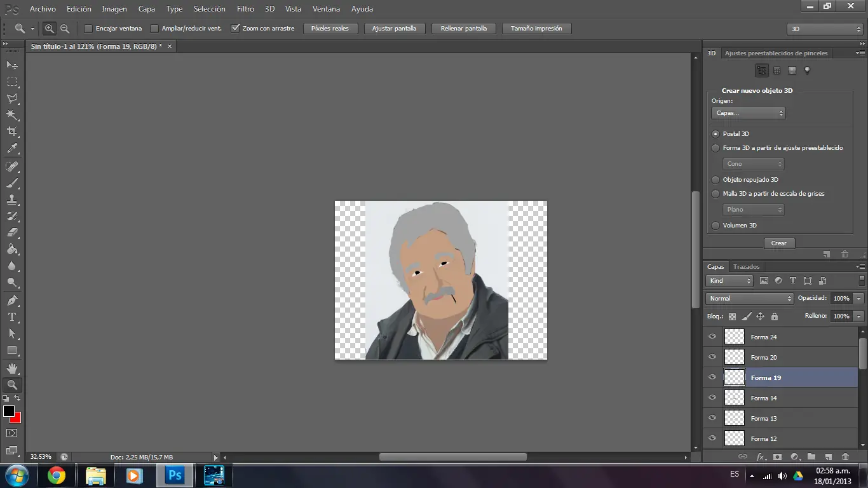Viewport: 868px width, 488px height.
Task: Select the Crop tool
Action: [x=12, y=132]
